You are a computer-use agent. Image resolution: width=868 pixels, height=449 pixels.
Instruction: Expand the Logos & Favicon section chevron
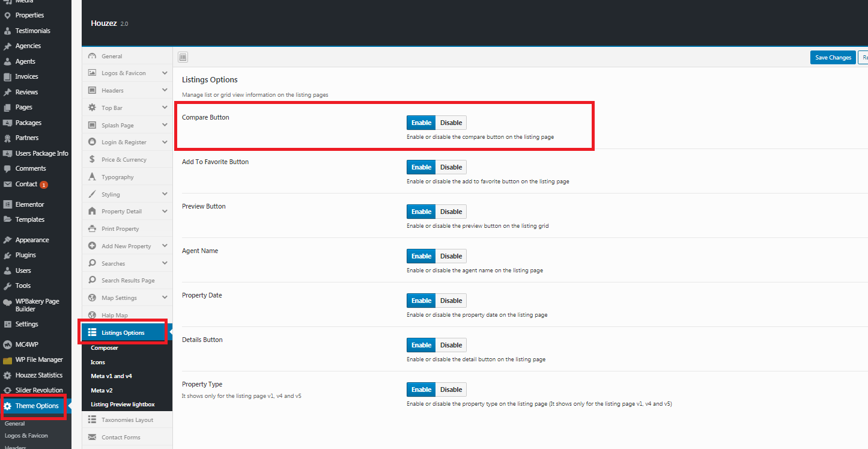pyautogui.click(x=165, y=73)
